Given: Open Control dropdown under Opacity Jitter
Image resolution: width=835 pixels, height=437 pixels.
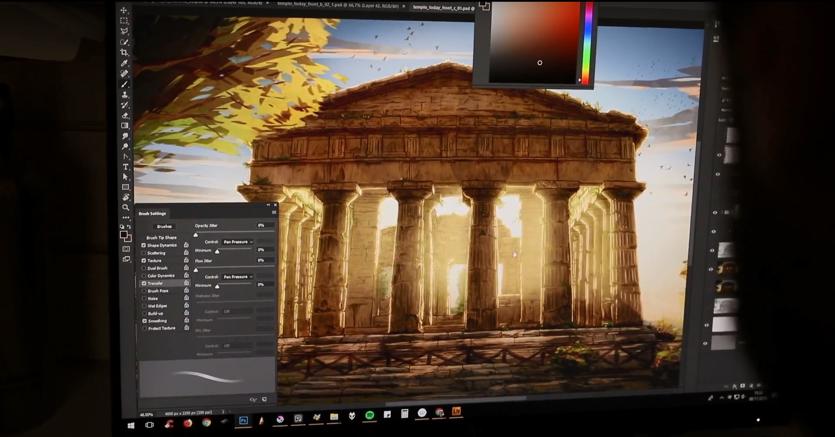Looking at the screenshot, I should click(x=237, y=242).
